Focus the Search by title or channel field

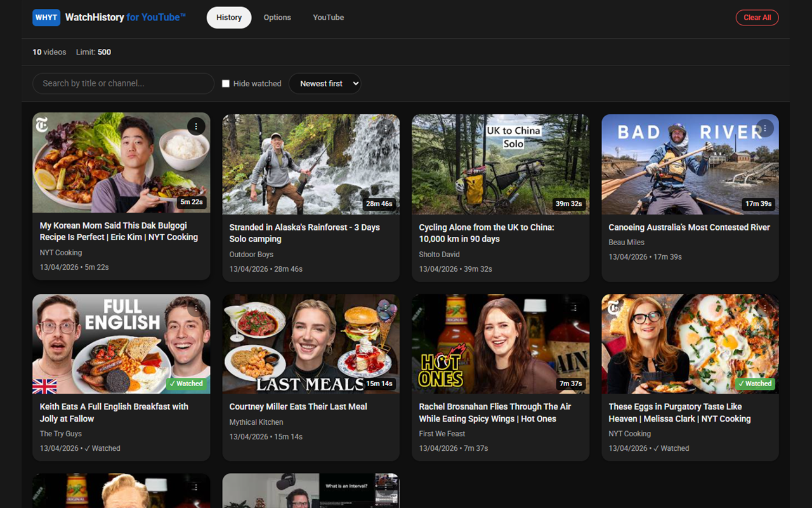(123, 84)
